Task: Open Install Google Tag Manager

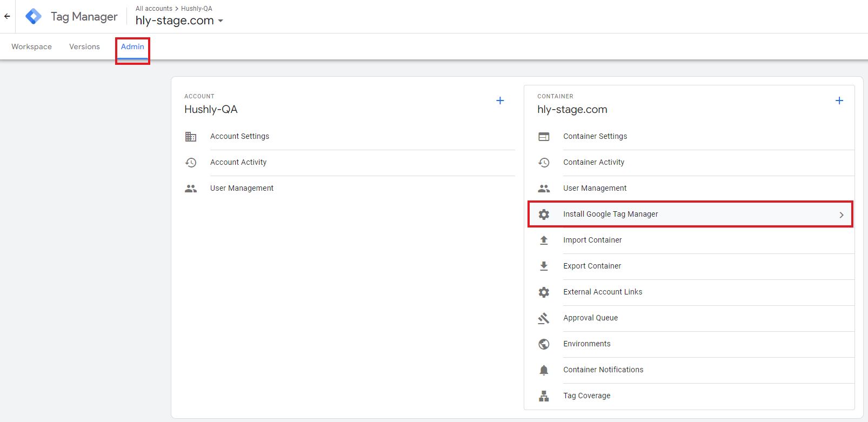Action: (x=690, y=215)
